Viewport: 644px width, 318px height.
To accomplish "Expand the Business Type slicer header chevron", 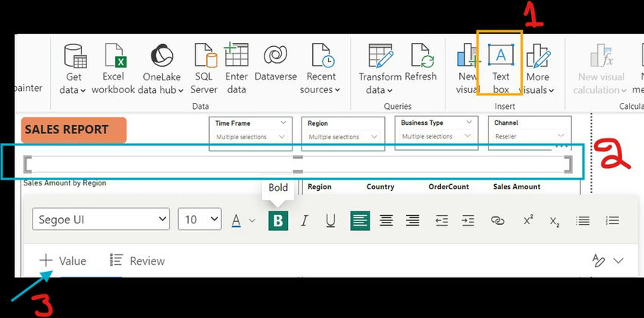I will pos(469,122).
